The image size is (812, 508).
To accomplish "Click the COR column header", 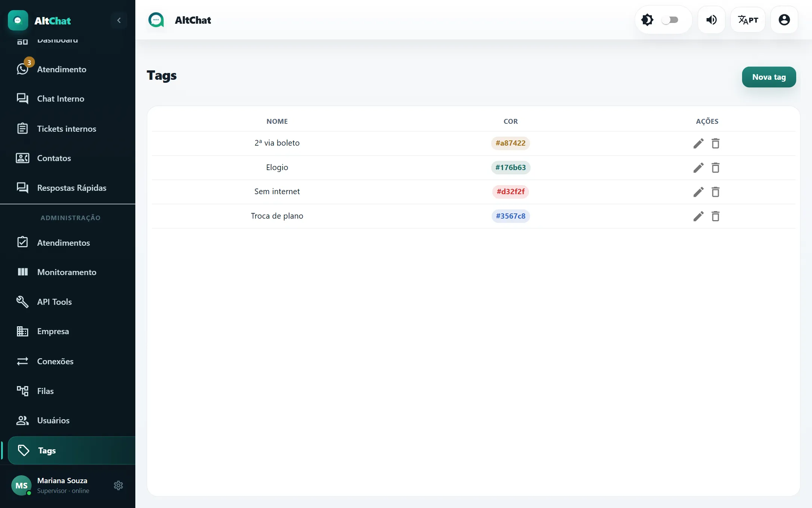I will point(511,121).
